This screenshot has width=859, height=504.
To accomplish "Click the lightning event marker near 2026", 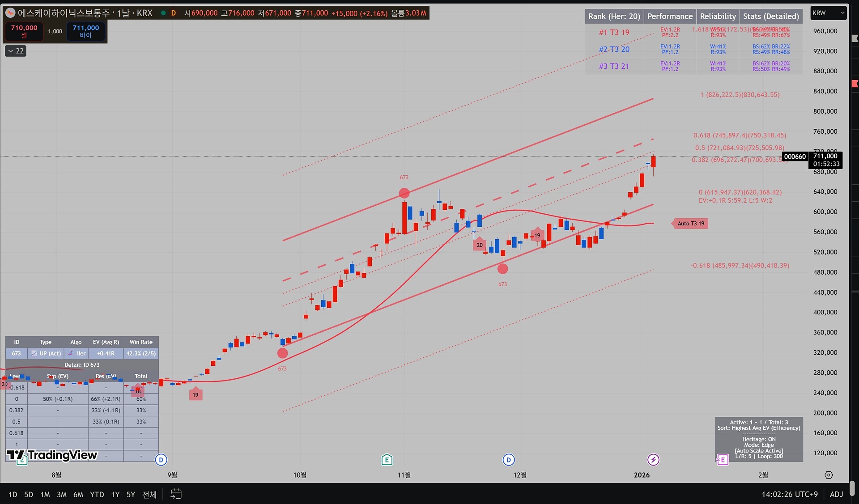I will pyautogui.click(x=653, y=459).
